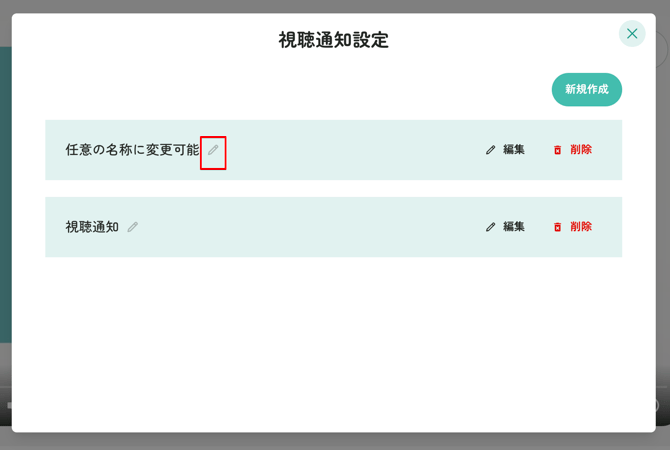Click 削除 label for 任意の名称に変更可能

(581, 150)
